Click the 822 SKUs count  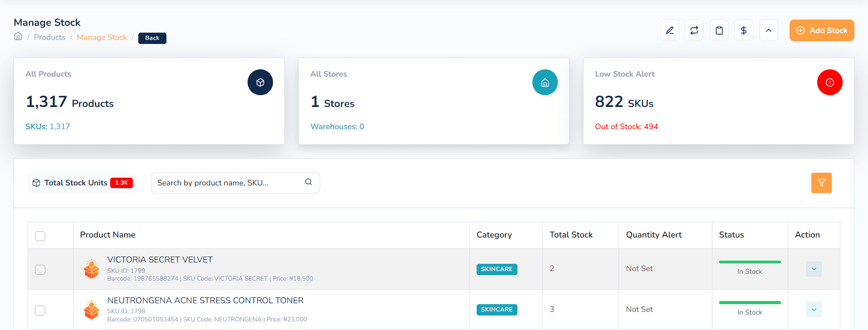pyautogui.click(x=624, y=102)
